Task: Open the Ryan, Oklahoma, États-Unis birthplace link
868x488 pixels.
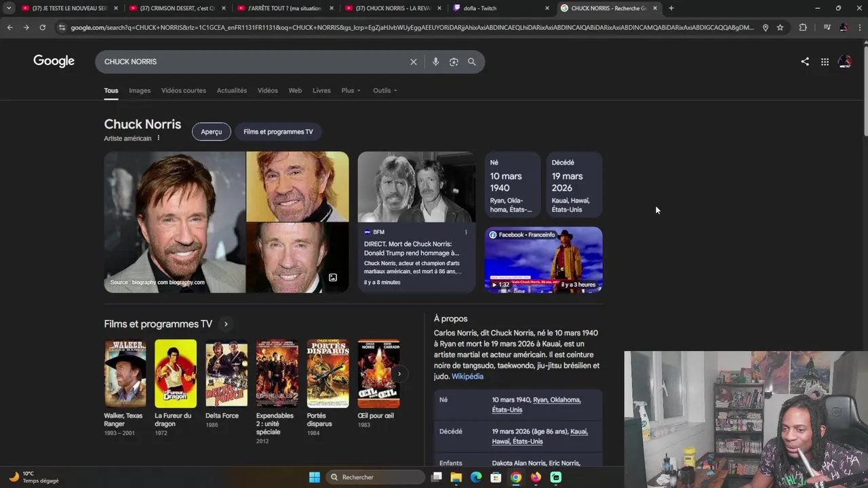Action: point(536,405)
